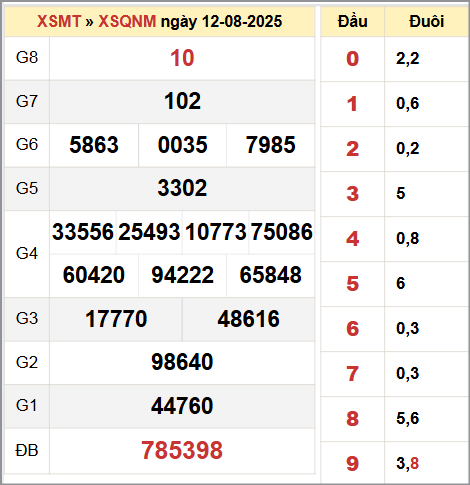Select the G1 number 44760

[182, 406]
